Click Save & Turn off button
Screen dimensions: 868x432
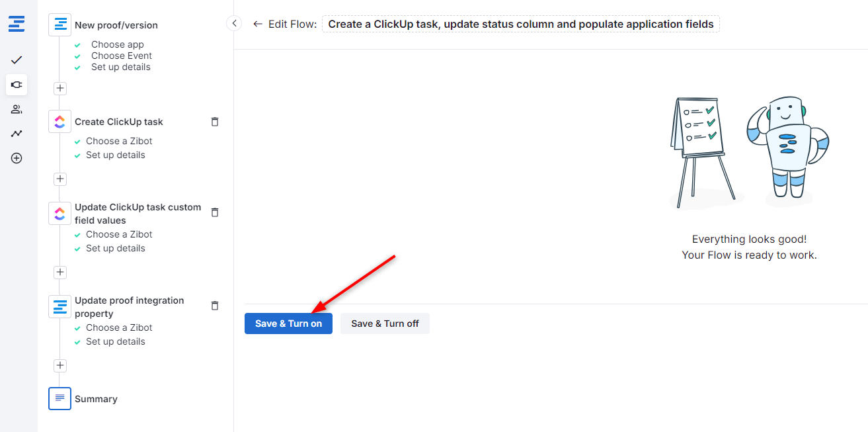(385, 324)
